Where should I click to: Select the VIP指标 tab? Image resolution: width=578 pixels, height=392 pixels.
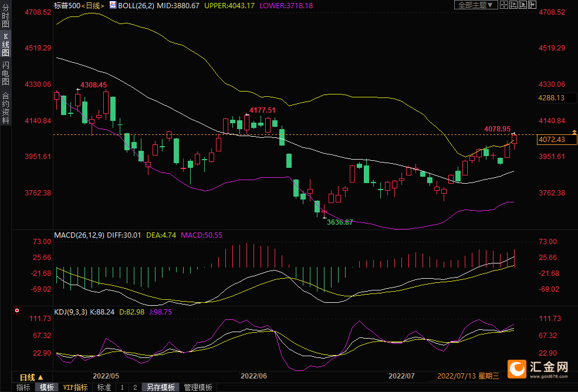click(x=75, y=387)
